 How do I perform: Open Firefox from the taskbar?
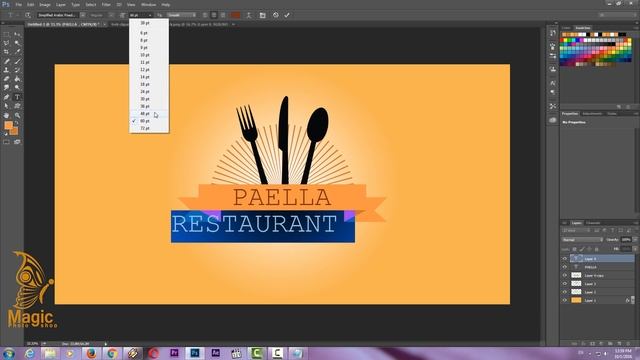coord(91,353)
